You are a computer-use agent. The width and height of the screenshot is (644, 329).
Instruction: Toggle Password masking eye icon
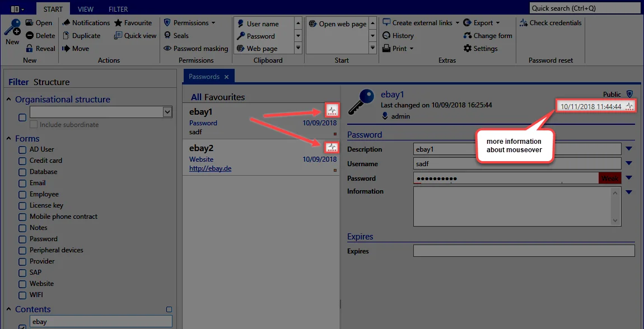coord(167,49)
